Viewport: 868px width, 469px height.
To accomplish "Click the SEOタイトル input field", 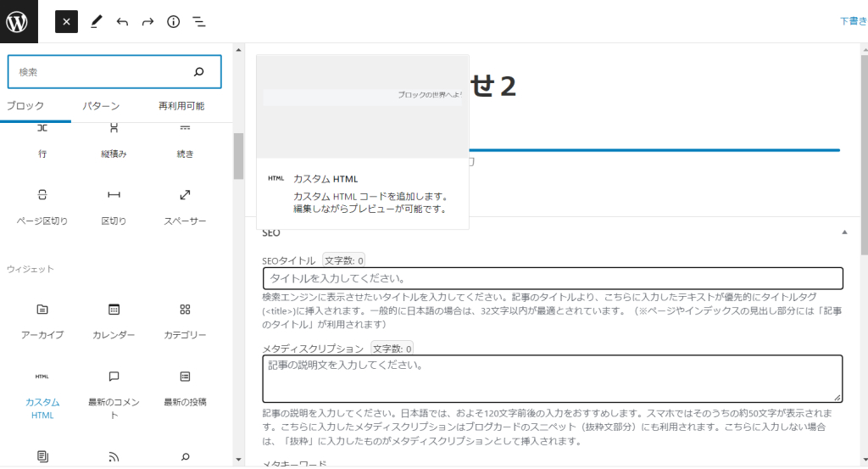I will pos(553,278).
